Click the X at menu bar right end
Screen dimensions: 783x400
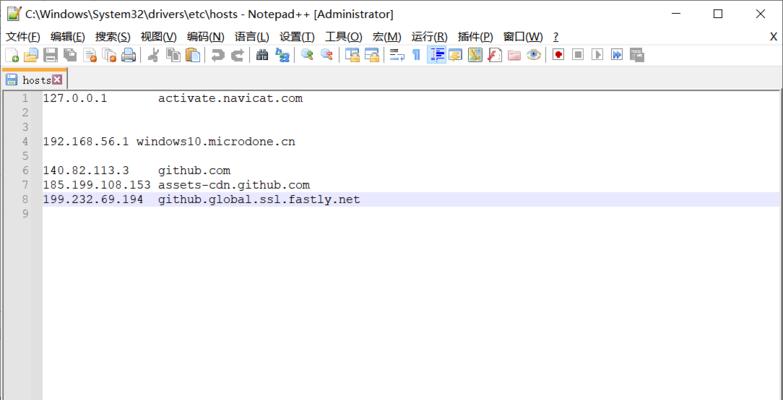click(774, 36)
